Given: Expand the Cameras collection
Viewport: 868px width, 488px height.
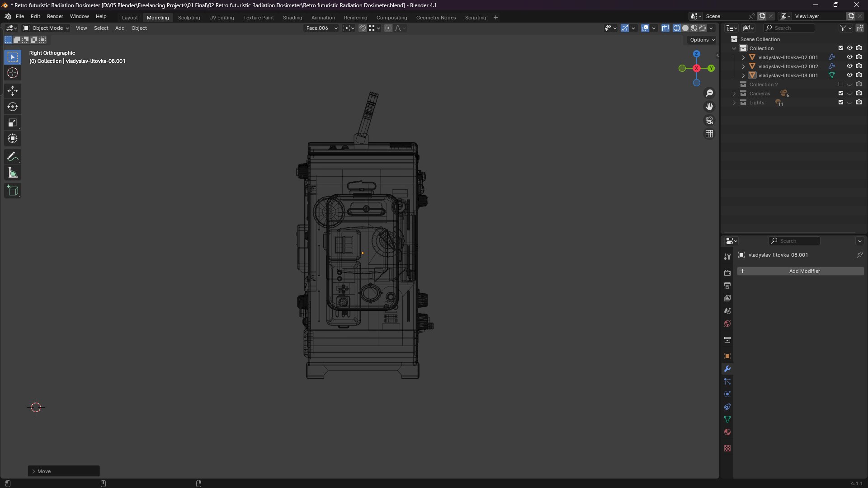Looking at the screenshot, I should click(734, 94).
